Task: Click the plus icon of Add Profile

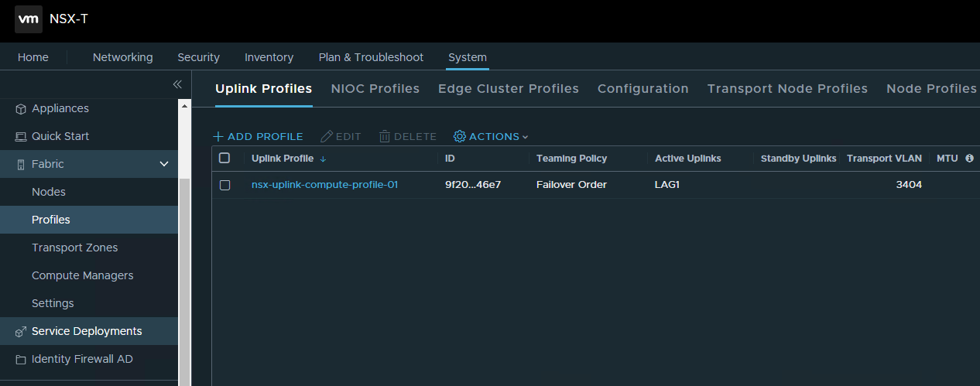Action: click(x=218, y=136)
